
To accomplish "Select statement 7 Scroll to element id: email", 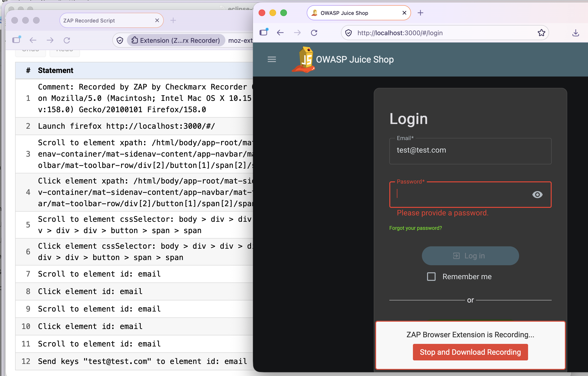I will click(x=134, y=274).
